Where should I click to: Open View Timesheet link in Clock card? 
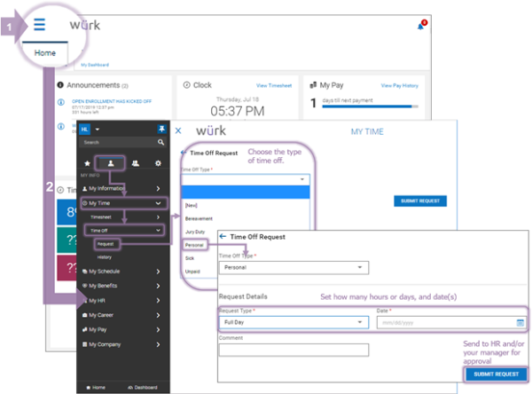pos(274,85)
